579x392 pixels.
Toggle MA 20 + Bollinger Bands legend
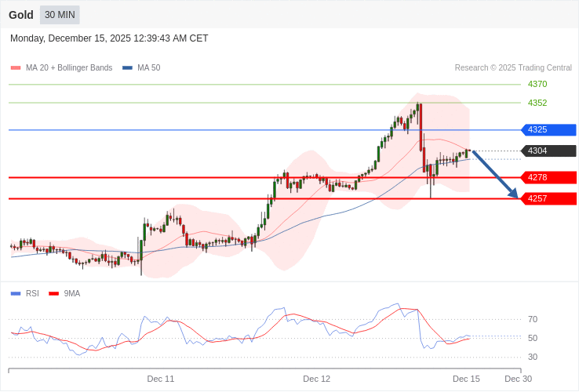[x=68, y=67]
